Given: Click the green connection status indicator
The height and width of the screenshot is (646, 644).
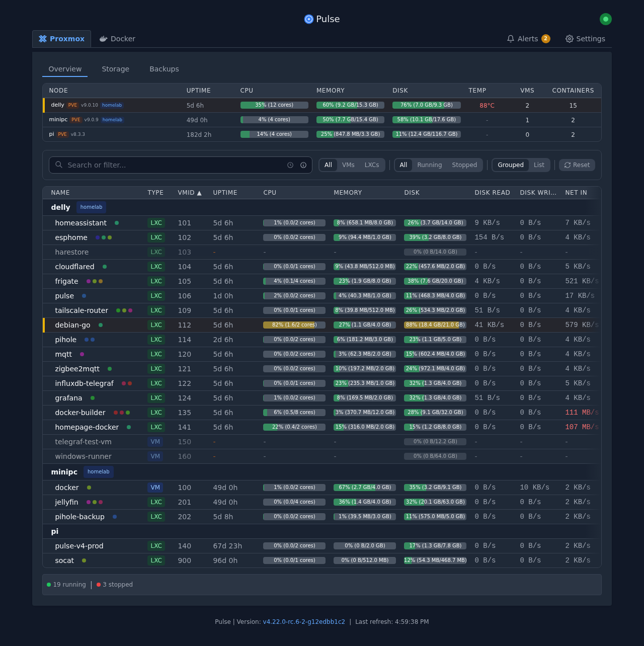Looking at the screenshot, I should pyautogui.click(x=606, y=19).
